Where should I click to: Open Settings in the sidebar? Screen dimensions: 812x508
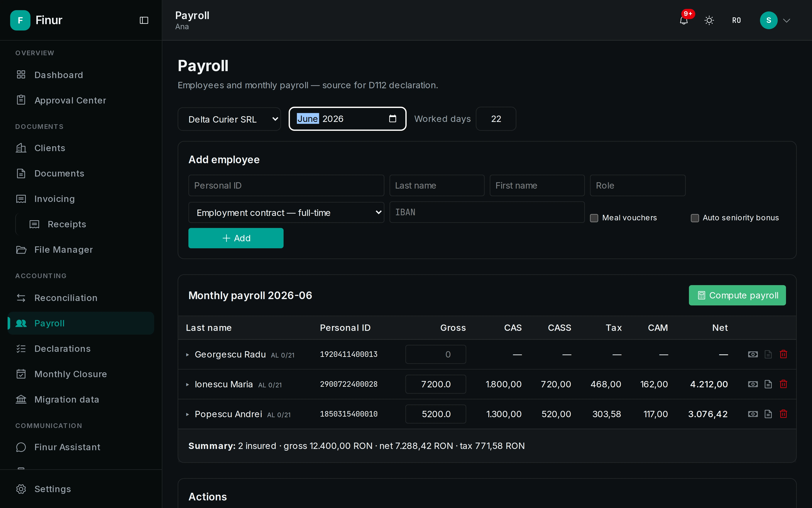coord(81,489)
